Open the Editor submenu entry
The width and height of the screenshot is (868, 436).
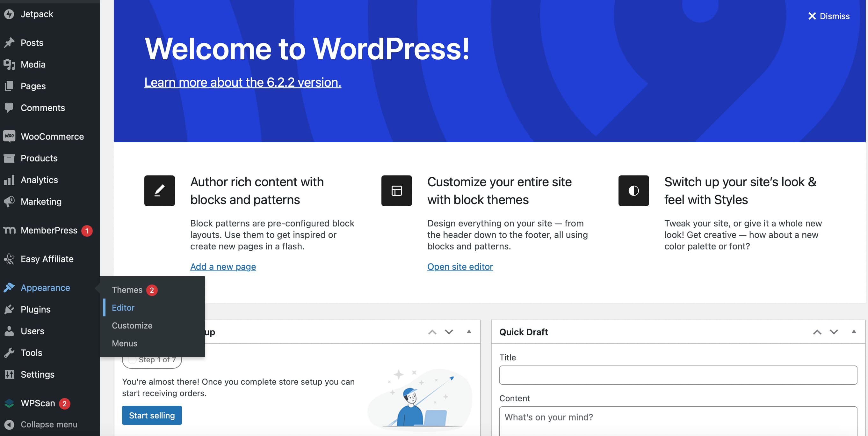(x=123, y=307)
